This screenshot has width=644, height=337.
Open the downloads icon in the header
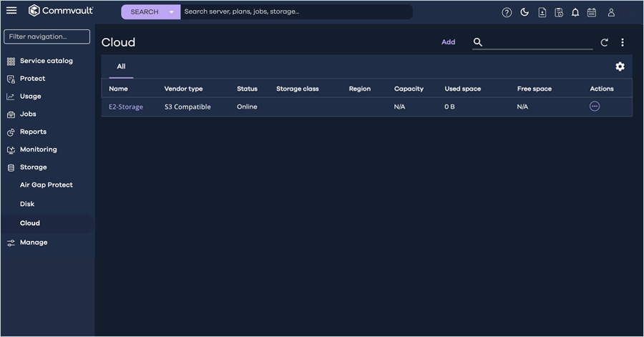pyautogui.click(x=542, y=12)
